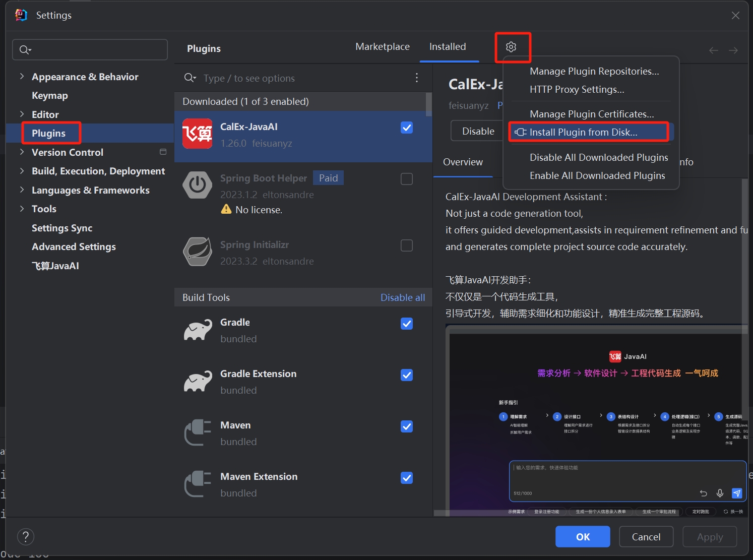Switch to the Installed tab
The image size is (753, 560).
pos(448,47)
